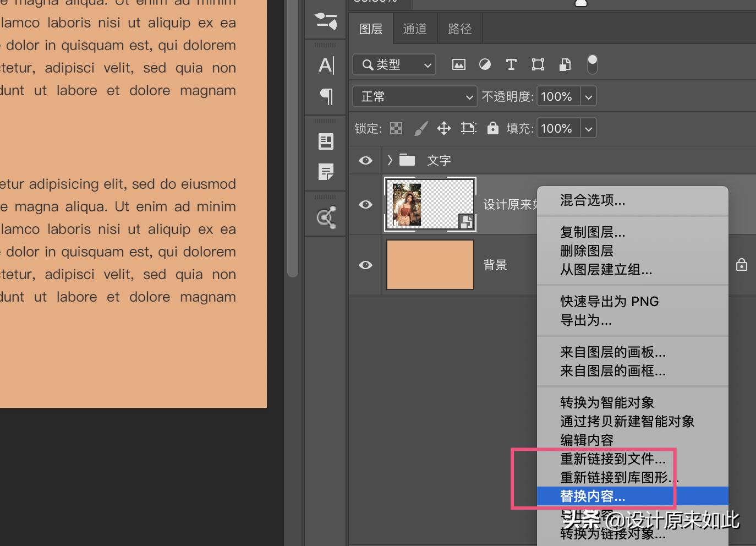Filter layers by smart objects
756x546 pixels.
[x=565, y=64]
